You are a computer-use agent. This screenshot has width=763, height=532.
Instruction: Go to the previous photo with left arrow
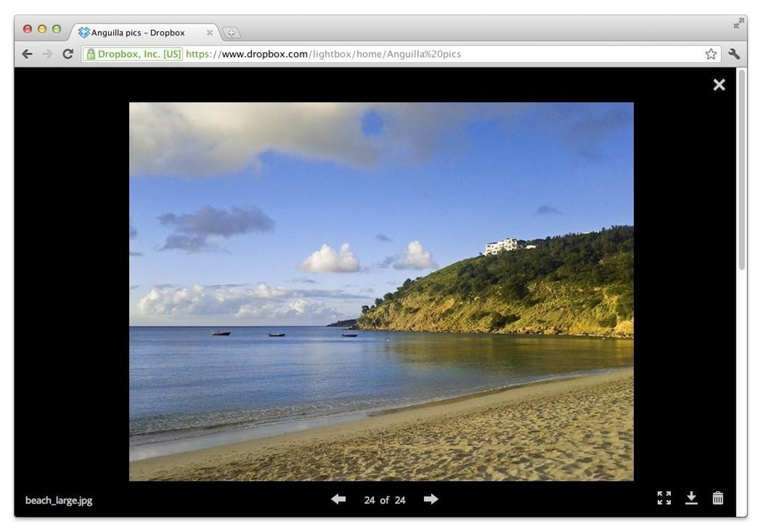[x=338, y=500]
